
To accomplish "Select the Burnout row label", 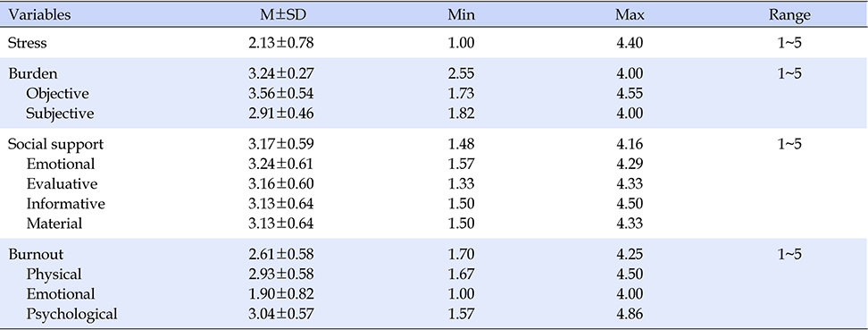I will [x=36, y=254].
